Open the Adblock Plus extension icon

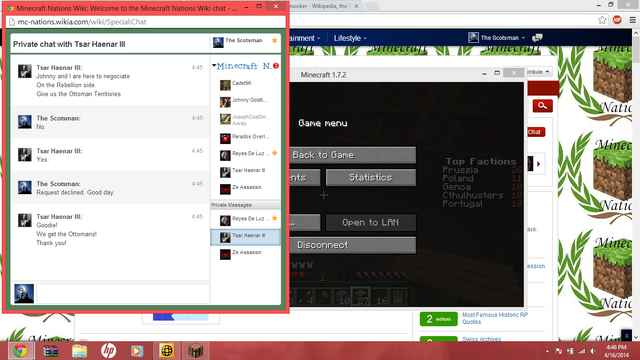pos(617,20)
